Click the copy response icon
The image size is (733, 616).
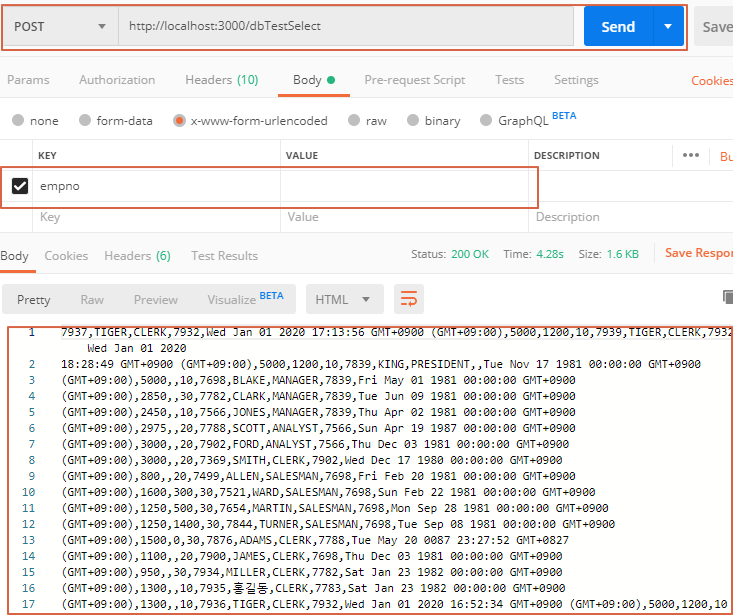(x=728, y=297)
